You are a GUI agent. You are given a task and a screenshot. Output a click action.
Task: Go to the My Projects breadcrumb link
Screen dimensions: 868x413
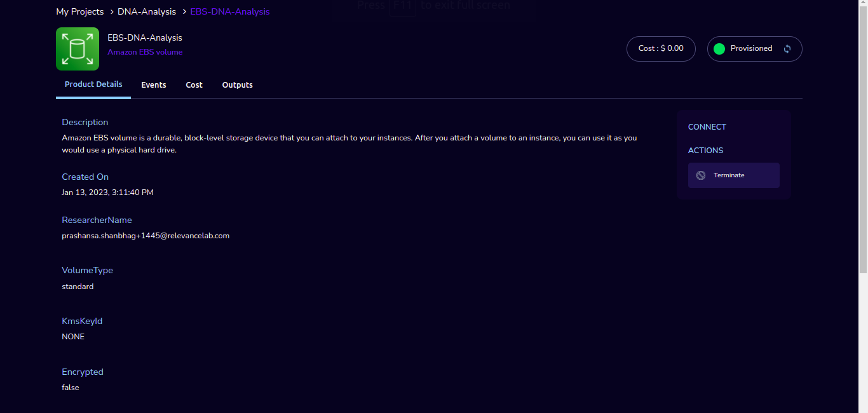pyautogui.click(x=80, y=12)
